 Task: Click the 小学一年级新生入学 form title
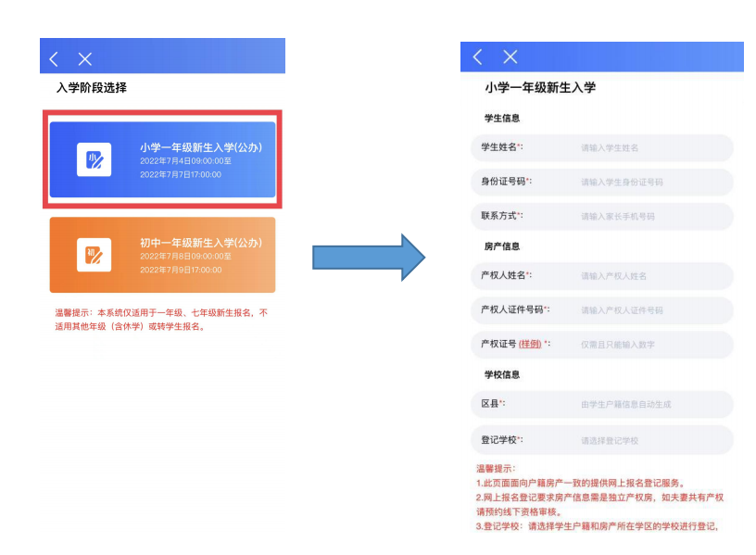(x=540, y=87)
